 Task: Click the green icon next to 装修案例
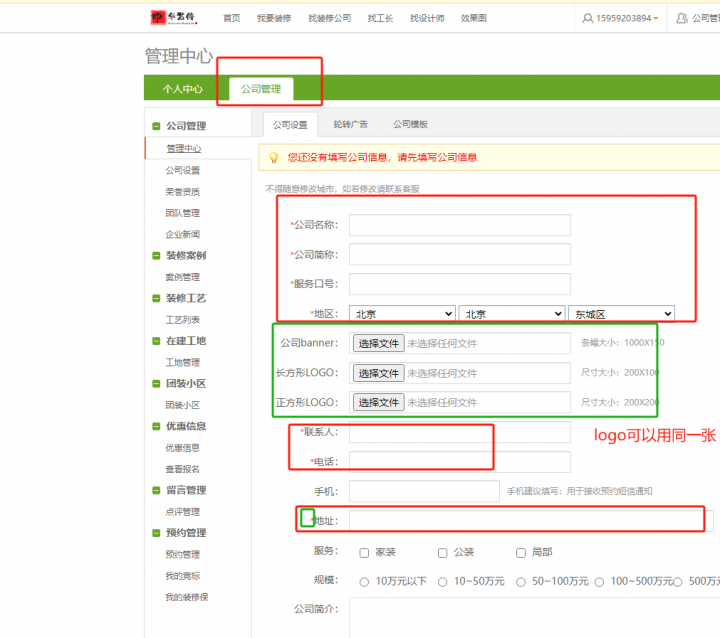point(156,256)
